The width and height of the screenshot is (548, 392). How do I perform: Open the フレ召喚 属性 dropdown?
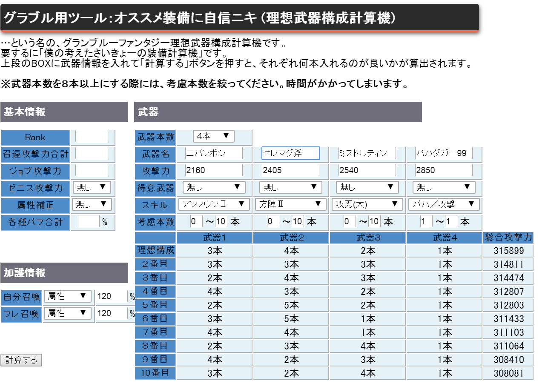68,313
